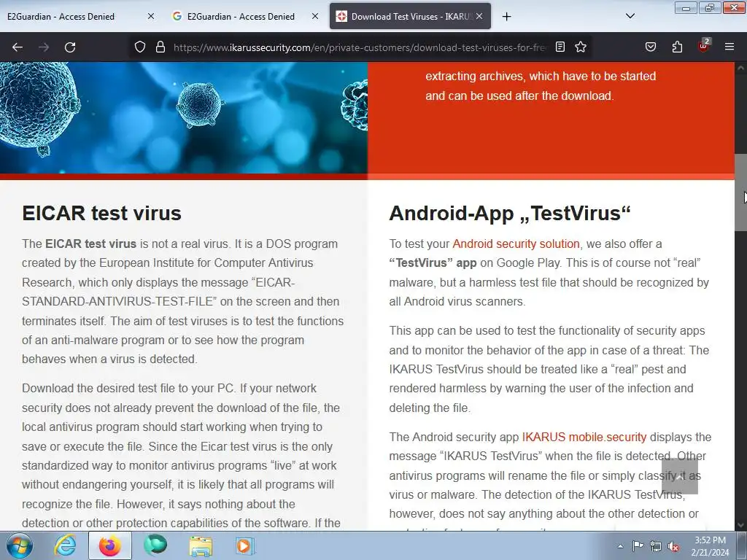Screen dimensions: 747x560
Task: Open the media player taskbar icon
Action: 245,545
